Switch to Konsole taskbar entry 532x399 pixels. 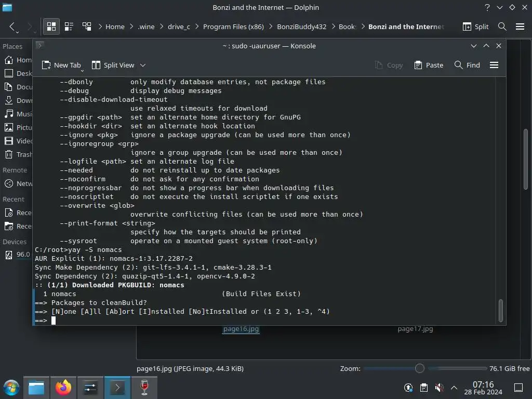117,388
